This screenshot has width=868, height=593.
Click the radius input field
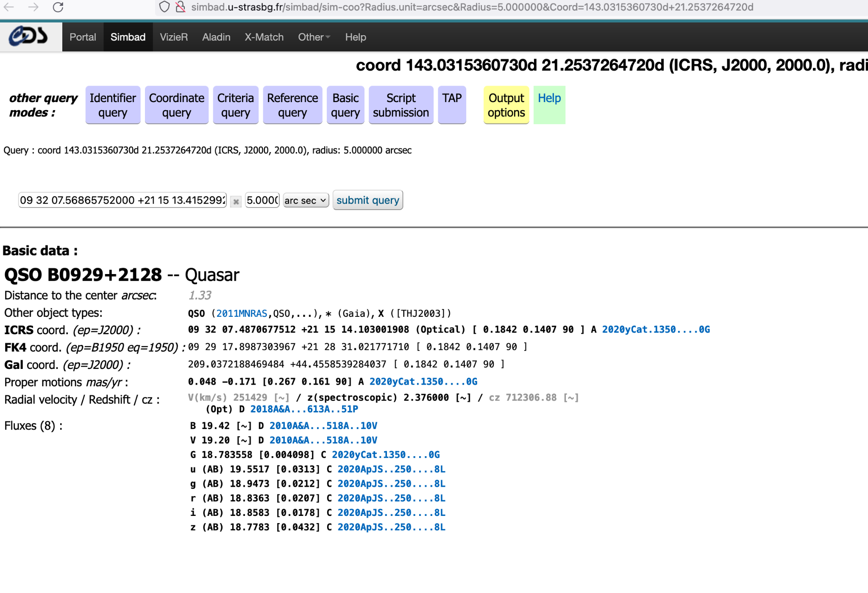coord(262,200)
